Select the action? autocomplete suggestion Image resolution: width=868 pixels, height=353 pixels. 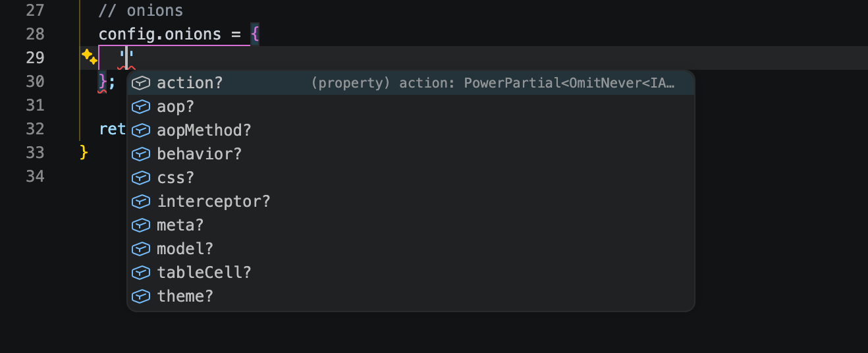click(x=190, y=83)
